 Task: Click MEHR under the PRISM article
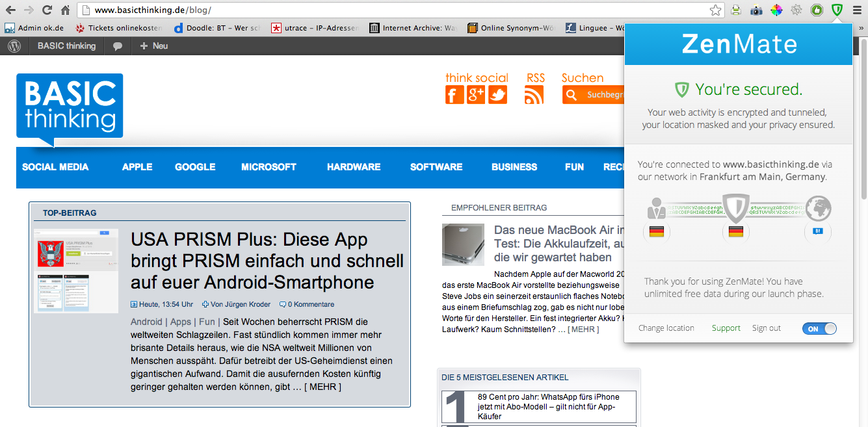click(x=321, y=387)
